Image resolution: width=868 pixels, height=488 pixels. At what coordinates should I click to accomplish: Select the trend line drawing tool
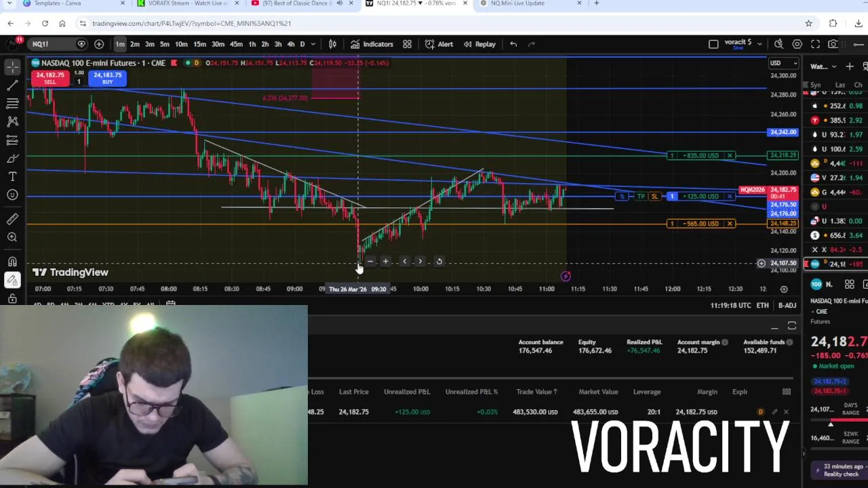point(12,85)
